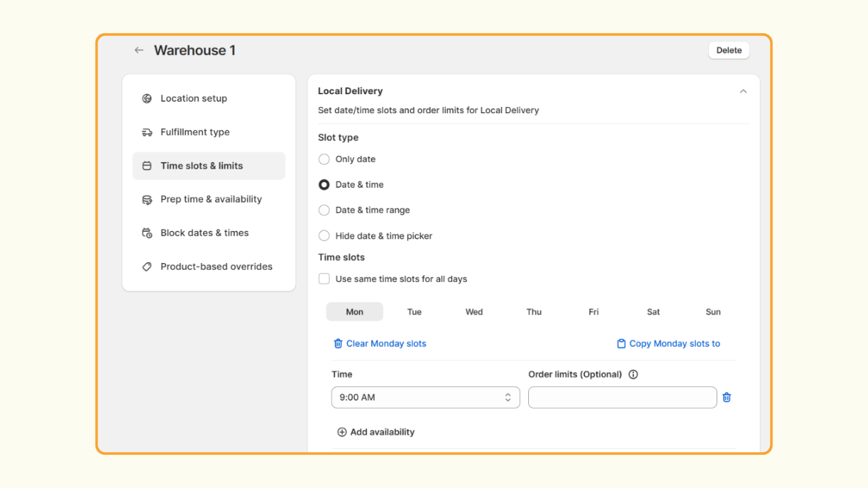868x488 pixels.
Task: Open the 9:00 AM time dropdown
Action: coord(425,397)
